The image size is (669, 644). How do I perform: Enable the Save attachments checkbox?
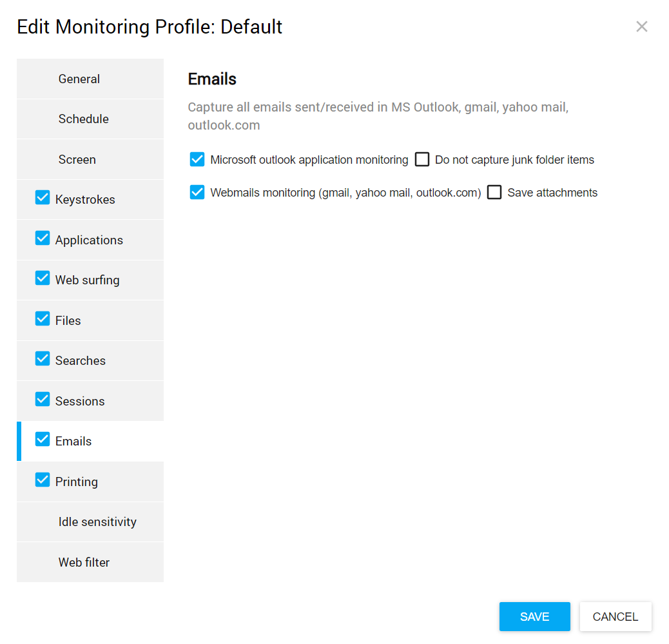point(494,192)
